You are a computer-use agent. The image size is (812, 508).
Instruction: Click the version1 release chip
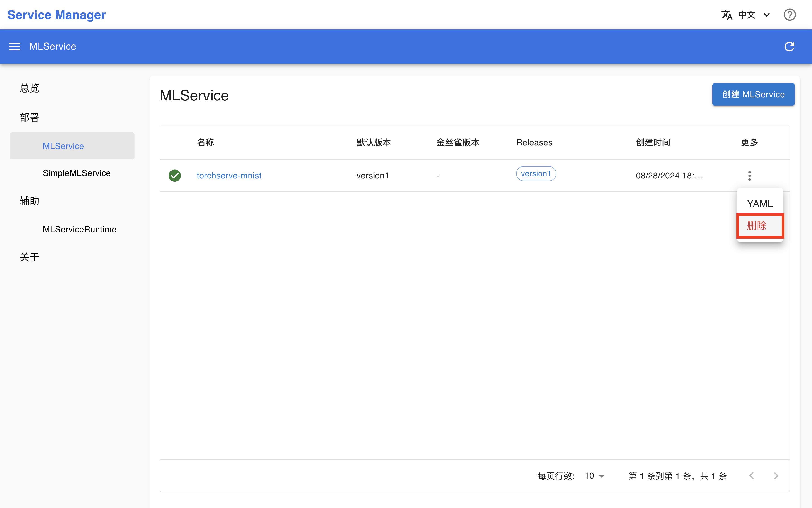536,173
